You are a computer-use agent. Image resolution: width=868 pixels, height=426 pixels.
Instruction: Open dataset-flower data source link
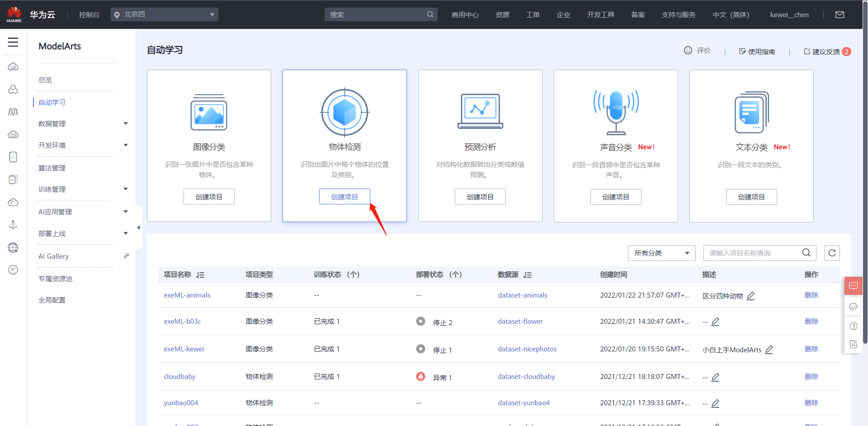[x=520, y=321]
